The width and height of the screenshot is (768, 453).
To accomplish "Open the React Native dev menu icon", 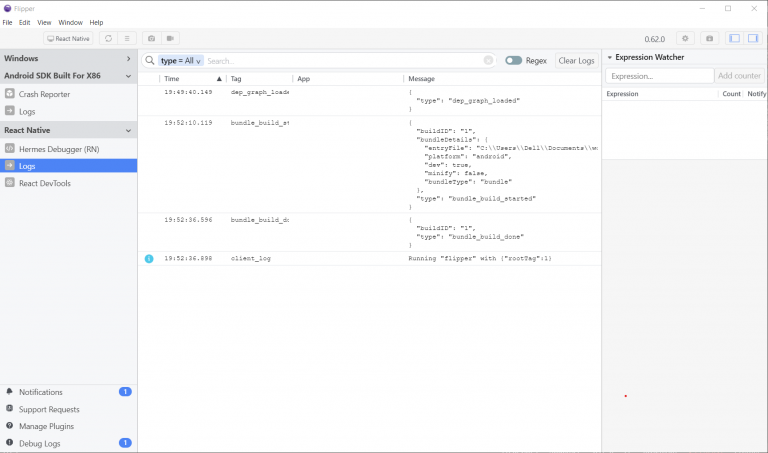I will (126, 38).
